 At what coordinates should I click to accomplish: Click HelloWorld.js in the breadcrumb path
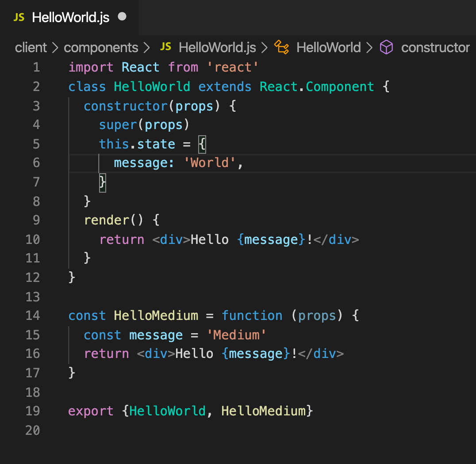click(x=217, y=47)
